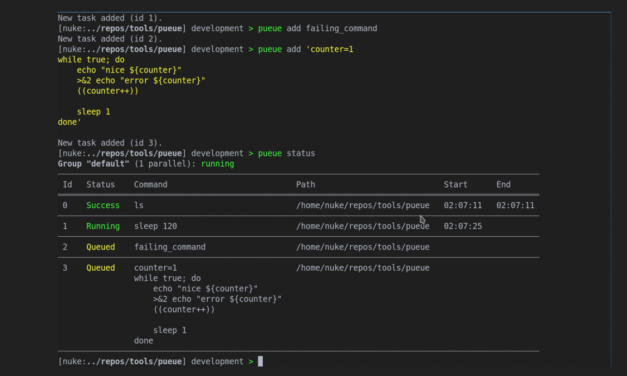
Task: Click the 'New task added (id 3).' message
Action: coord(110,143)
